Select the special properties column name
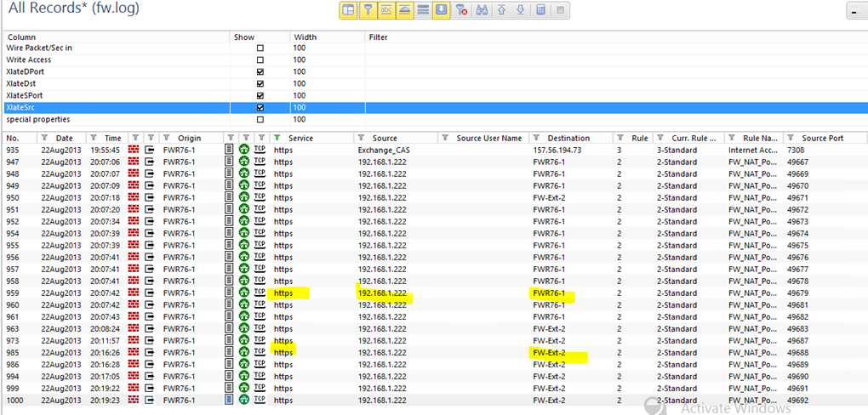868x415 pixels. 38,120
